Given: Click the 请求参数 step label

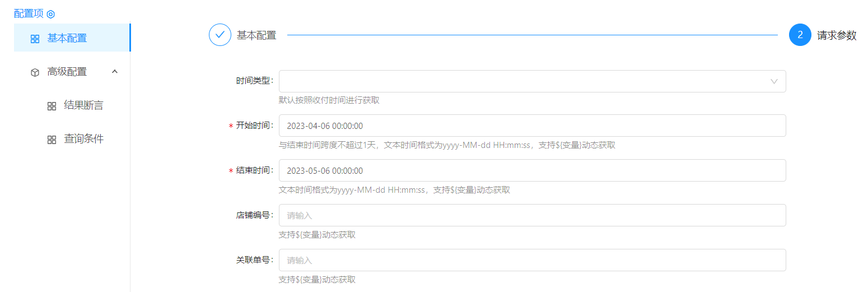Looking at the screenshot, I should 837,35.
